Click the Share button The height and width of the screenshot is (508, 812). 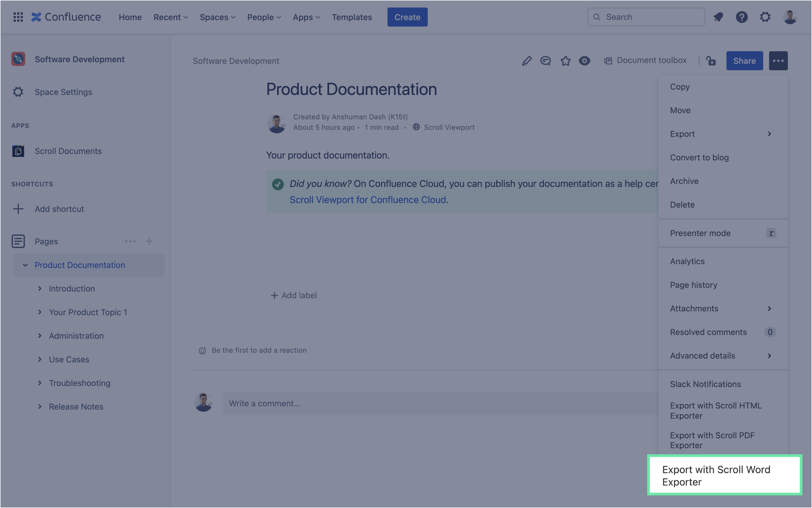coord(744,61)
